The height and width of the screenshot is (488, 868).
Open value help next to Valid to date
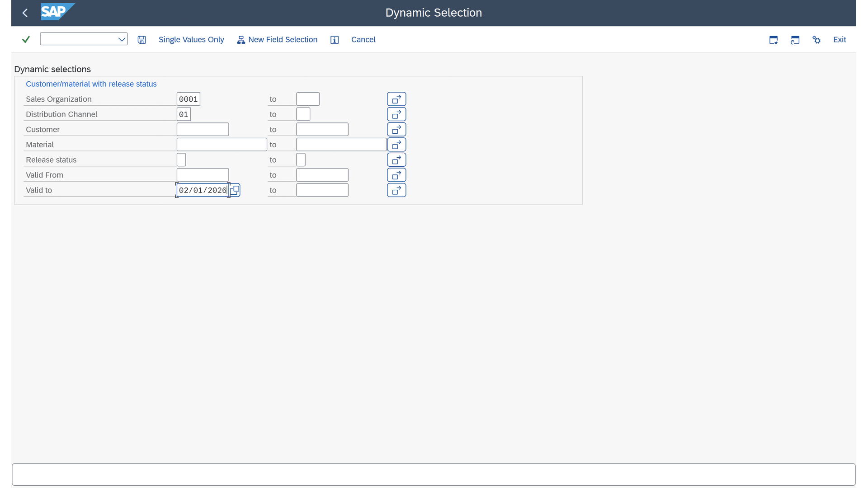(235, 190)
